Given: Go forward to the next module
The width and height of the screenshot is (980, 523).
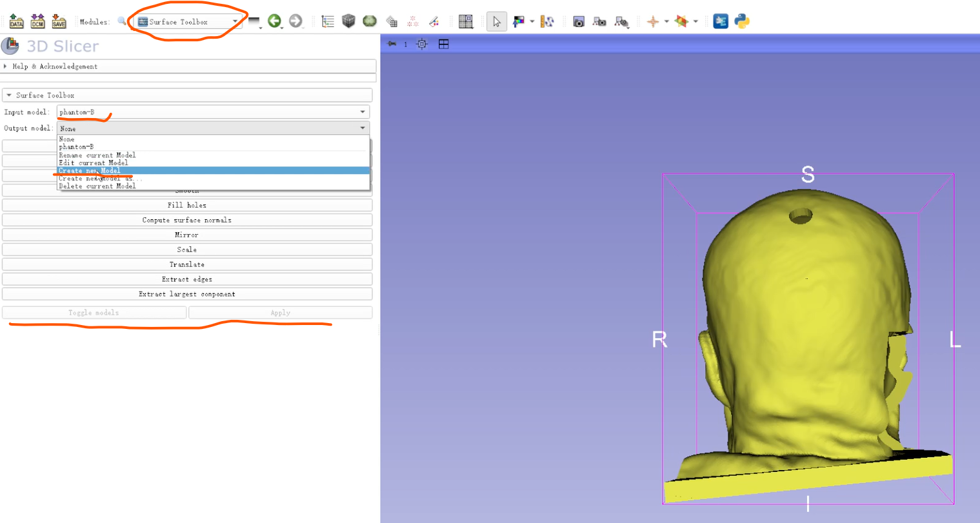Looking at the screenshot, I should point(295,21).
